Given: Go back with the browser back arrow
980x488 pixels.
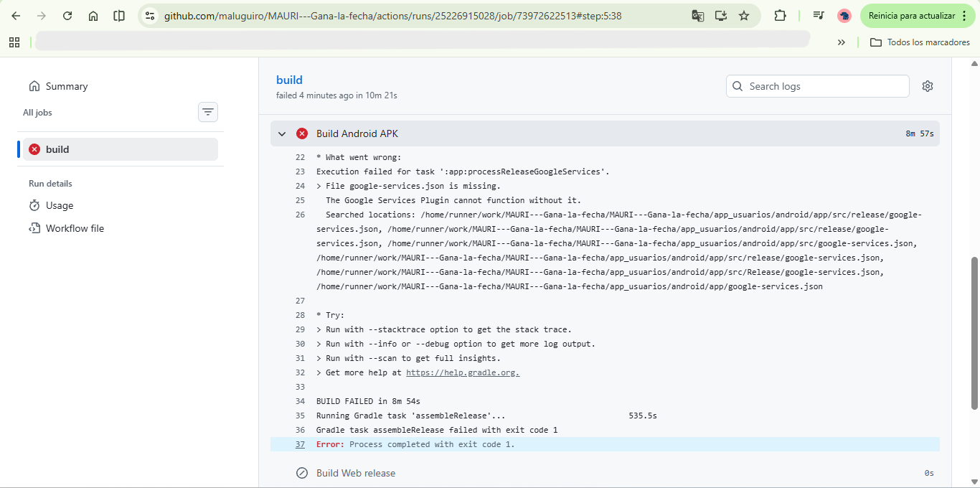Looking at the screenshot, I should click(x=16, y=16).
